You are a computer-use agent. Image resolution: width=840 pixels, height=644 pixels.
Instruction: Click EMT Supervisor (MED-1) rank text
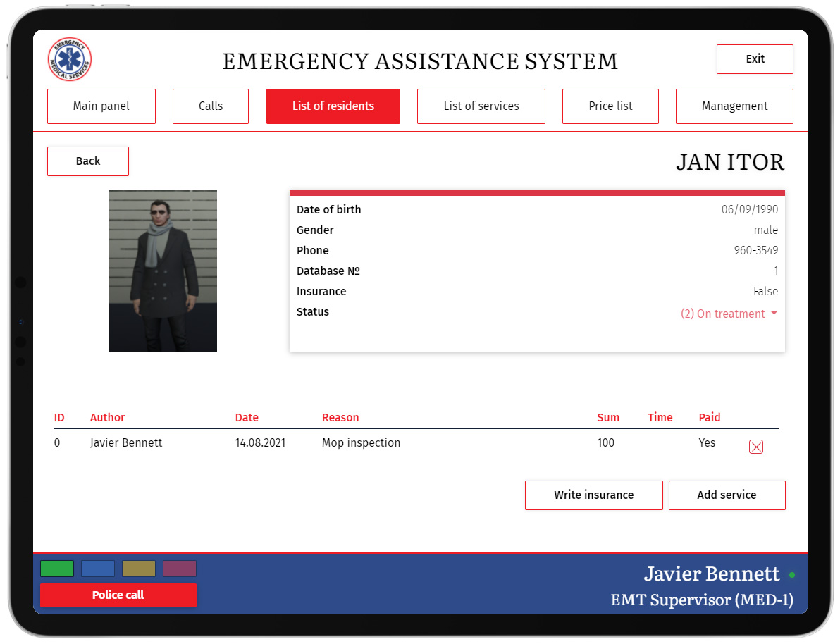[x=702, y=600]
